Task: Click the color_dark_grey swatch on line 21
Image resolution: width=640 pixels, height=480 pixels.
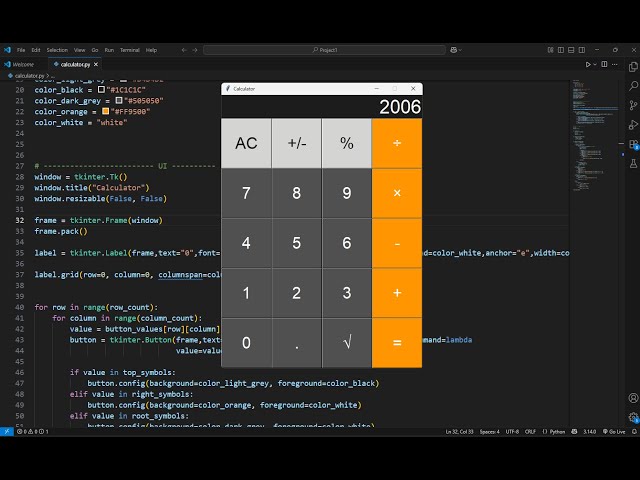Action: 119,100
